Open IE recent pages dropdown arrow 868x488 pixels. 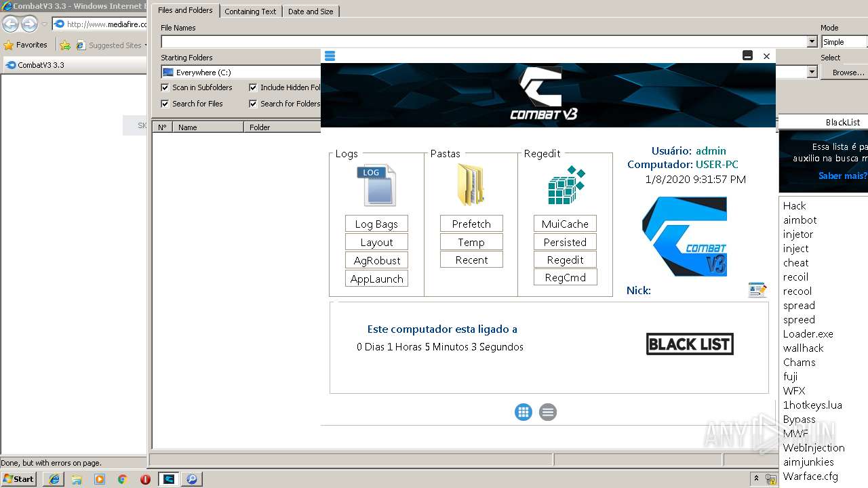[44, 24]
